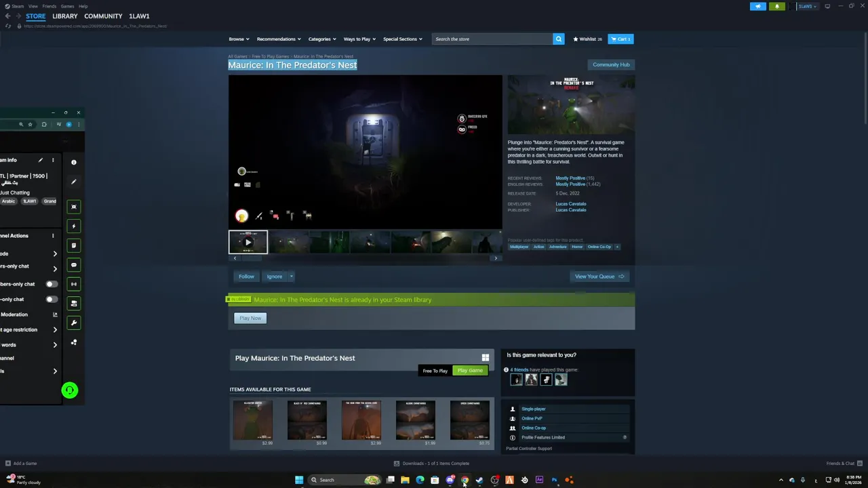Open the Lucas Cavataio developer link
The width and height of the screenshot is (868, 488).
pos(571,203)
